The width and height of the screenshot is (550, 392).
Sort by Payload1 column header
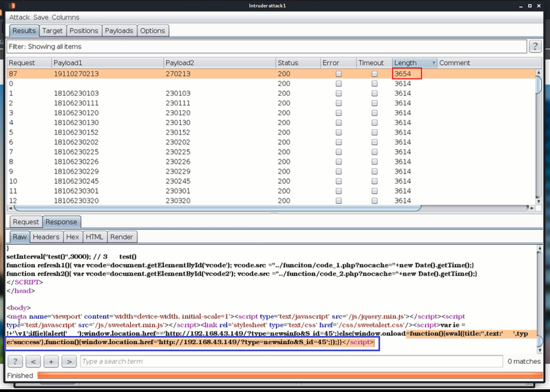108,63
